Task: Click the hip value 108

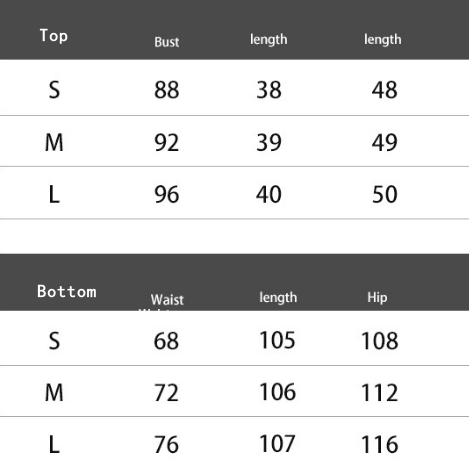Action: click(x=380, y=341)
